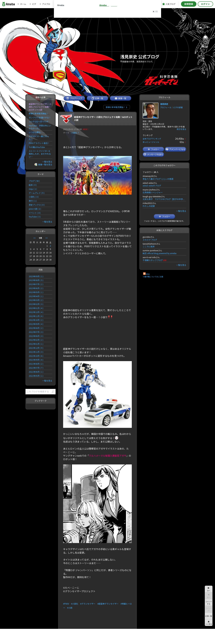The image size is (215, 644).
Task: Click the search magnifier icon
Action: point(53,392)
